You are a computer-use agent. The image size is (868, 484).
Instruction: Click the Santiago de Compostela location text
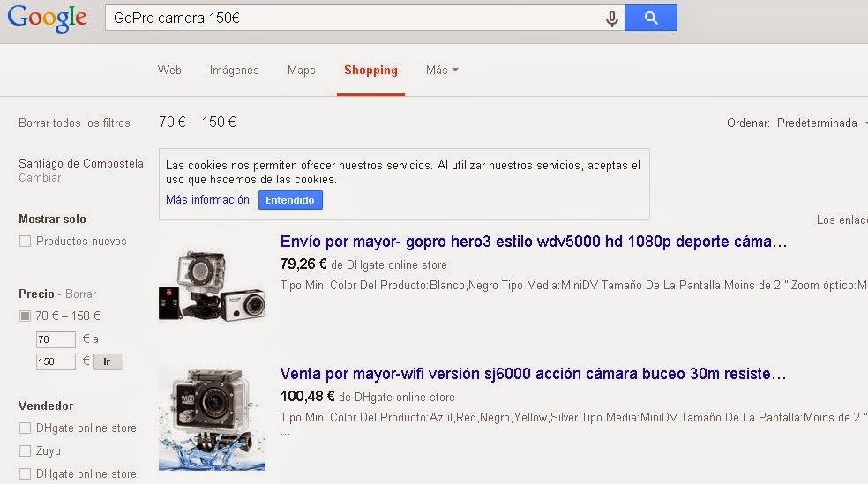pyautogui.click(x=81, y=164)
